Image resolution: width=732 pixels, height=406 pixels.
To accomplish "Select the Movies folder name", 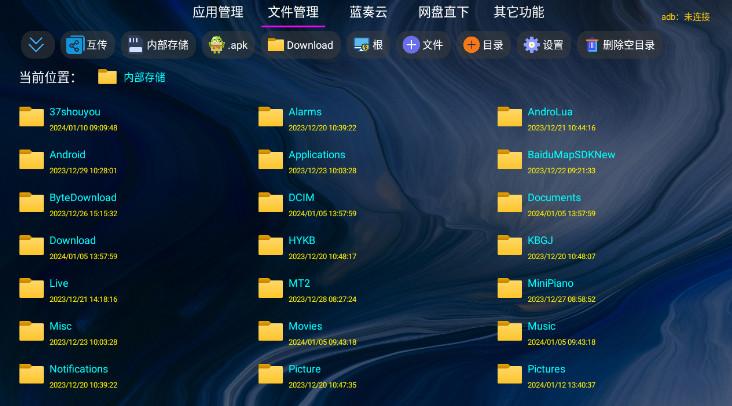I will click(x=305, y=326).
